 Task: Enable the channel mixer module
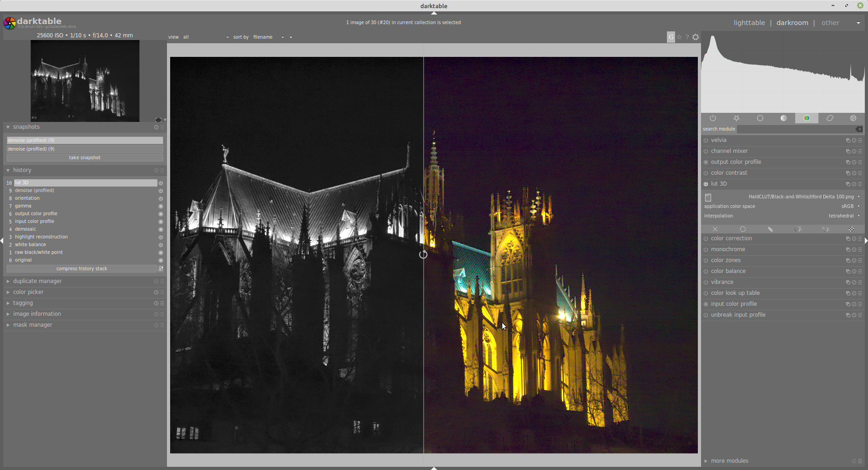pyautogui.click(x=706, y=152)
